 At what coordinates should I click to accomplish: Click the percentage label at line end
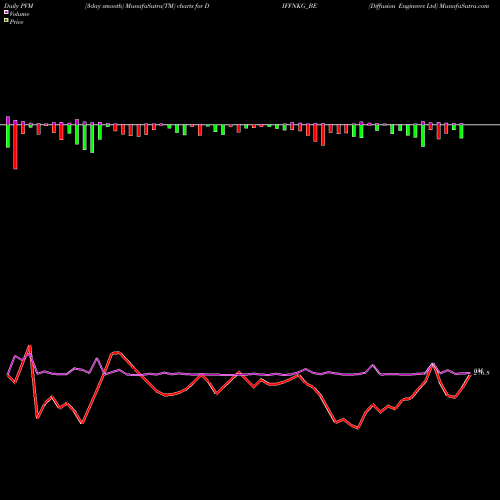[481, 372]
